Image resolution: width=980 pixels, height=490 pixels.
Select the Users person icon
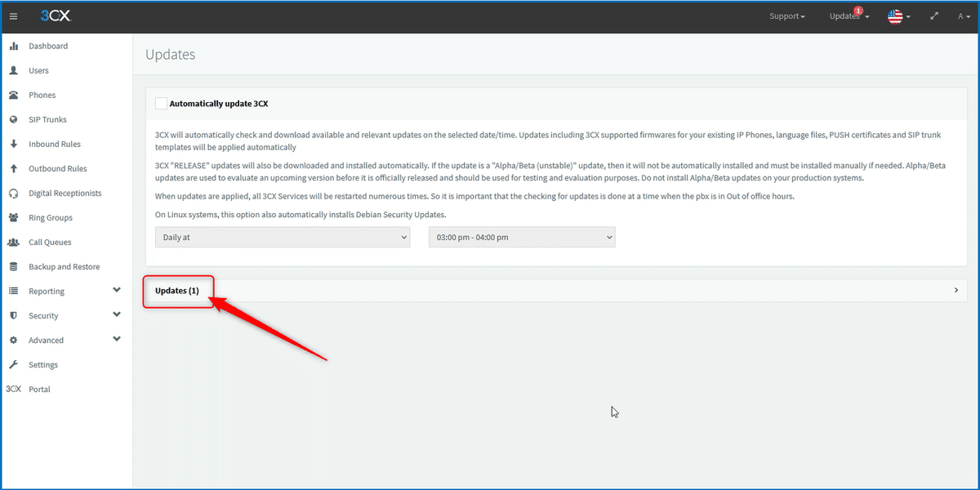coord(13,70)
